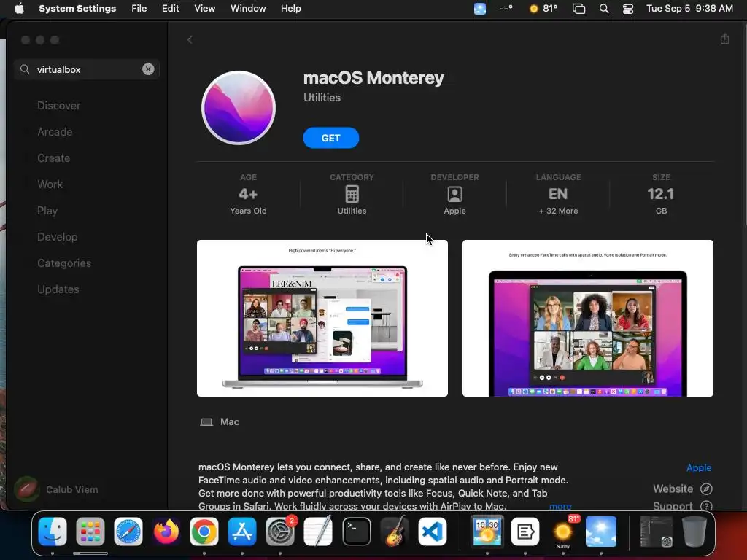Open the System Settings menu
The height and width of the screenshot is (560, 747).
(77, 9)
